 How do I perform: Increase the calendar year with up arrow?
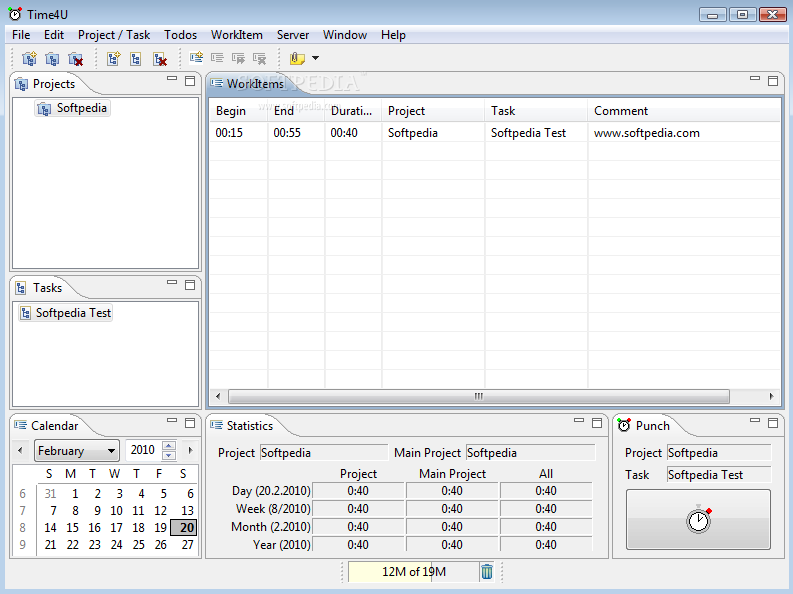click(x=169, y=445)
